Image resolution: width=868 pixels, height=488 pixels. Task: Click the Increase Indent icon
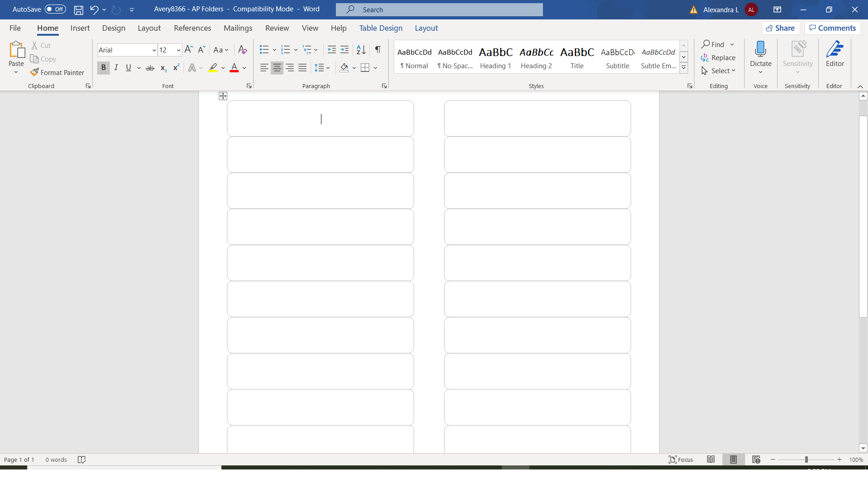click(344, 50)
